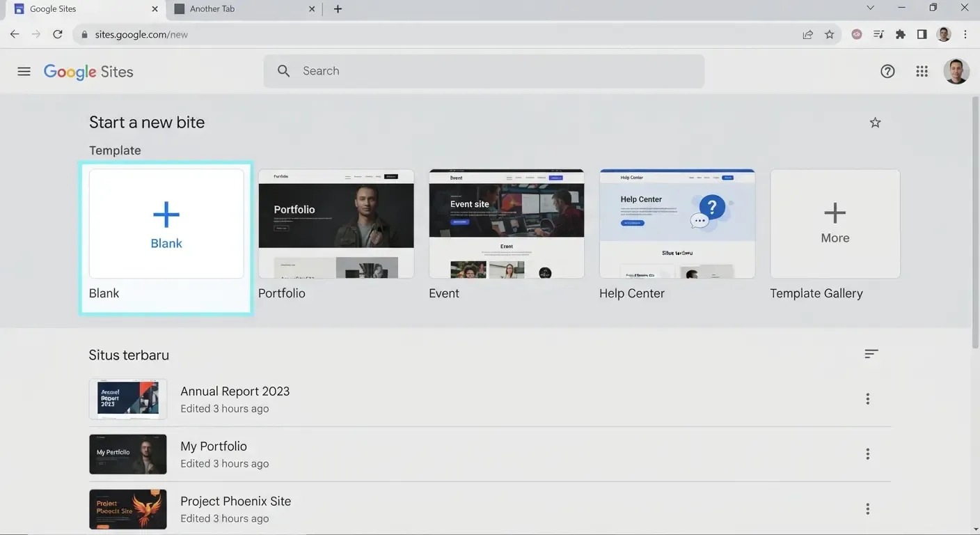Click the sort icon above site list
The width and height of the screenshot is (980, 535).
point(871,354)
